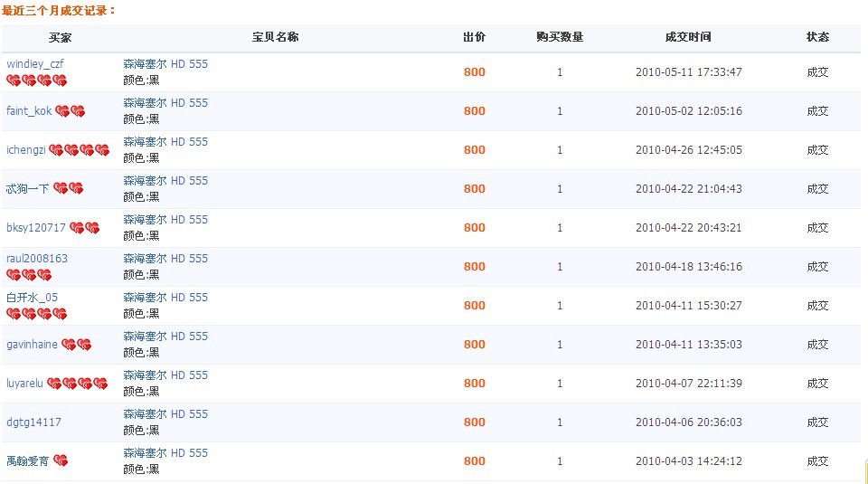
Task: Open 森海塞尔 HD 555 link in 忒狗一下 row
Action: click(165, 181)
